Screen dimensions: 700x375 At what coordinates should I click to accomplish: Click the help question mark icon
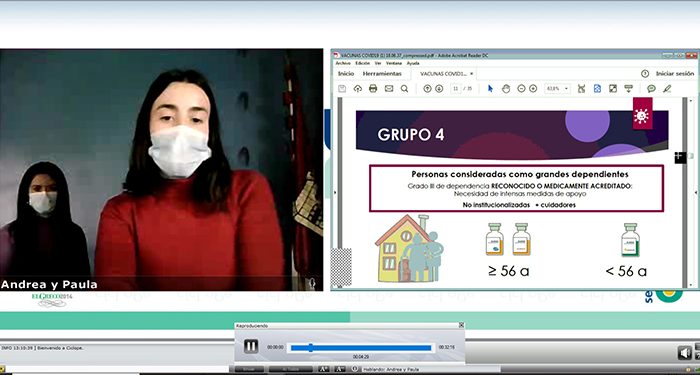click(645, 74)
